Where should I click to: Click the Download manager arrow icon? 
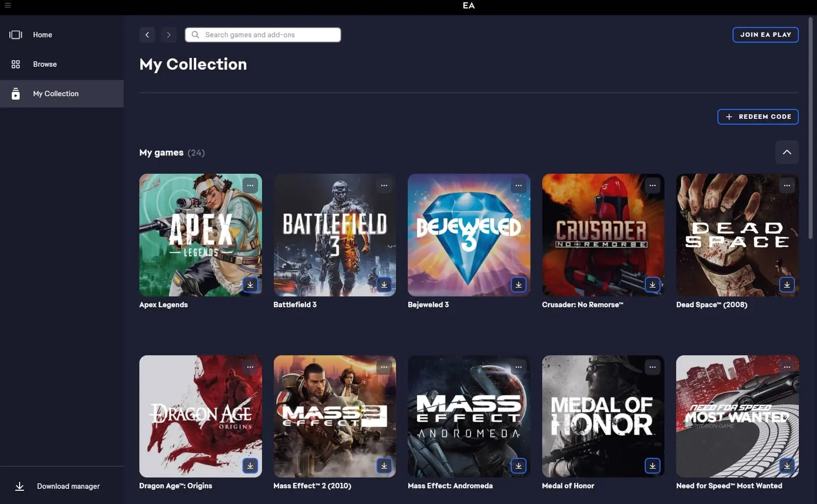tap(20, 486)
